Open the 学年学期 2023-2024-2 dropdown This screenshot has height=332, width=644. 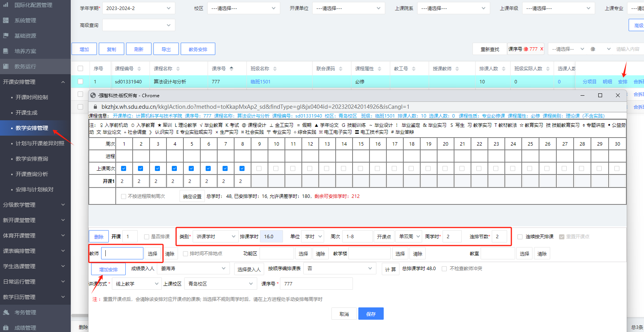pos(138,8)
